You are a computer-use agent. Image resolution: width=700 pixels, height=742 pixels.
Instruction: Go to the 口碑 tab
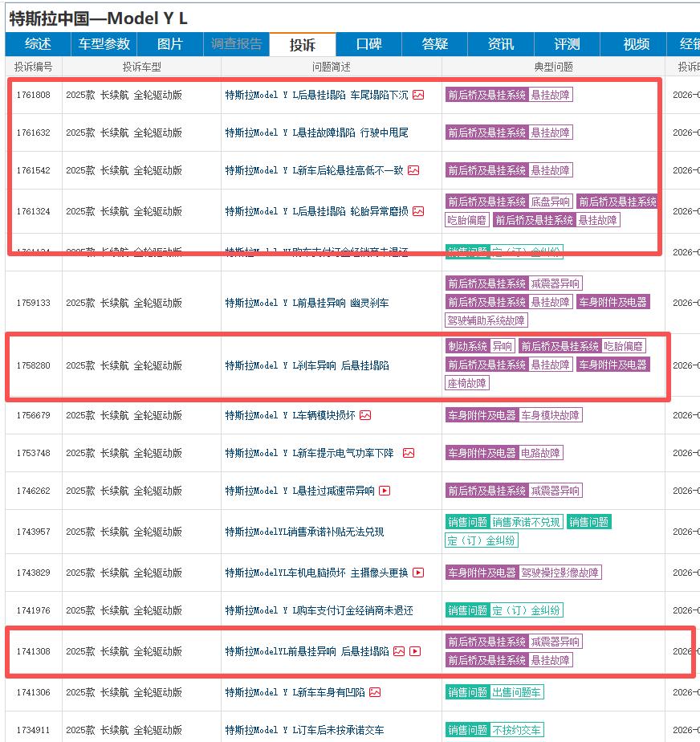coord(369,44)
